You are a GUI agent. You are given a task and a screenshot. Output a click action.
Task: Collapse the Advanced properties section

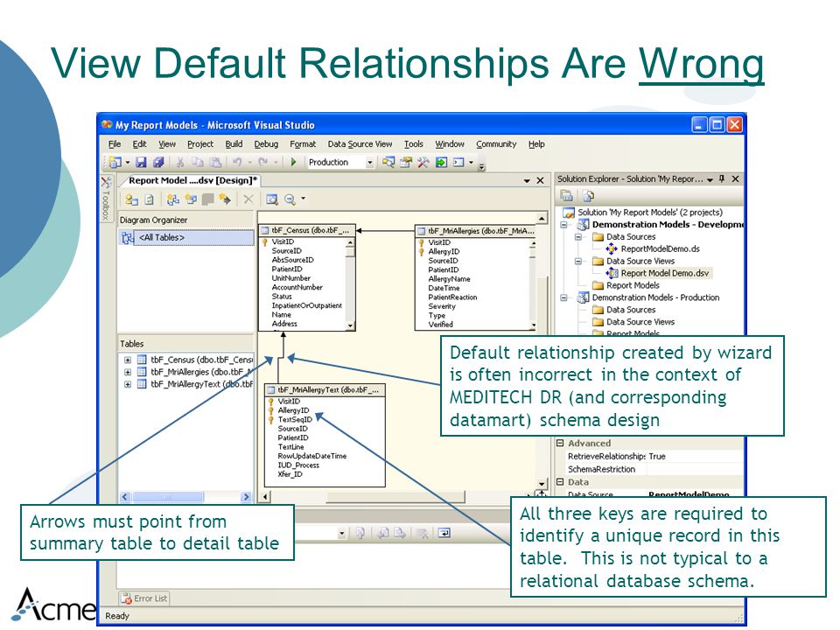click(x=560, y=443)
